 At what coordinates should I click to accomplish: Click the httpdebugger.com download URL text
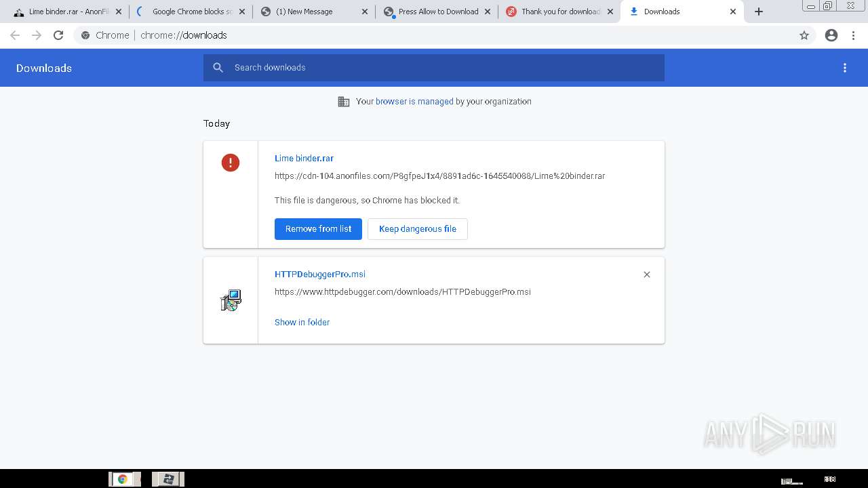click(x=403, y=292)
